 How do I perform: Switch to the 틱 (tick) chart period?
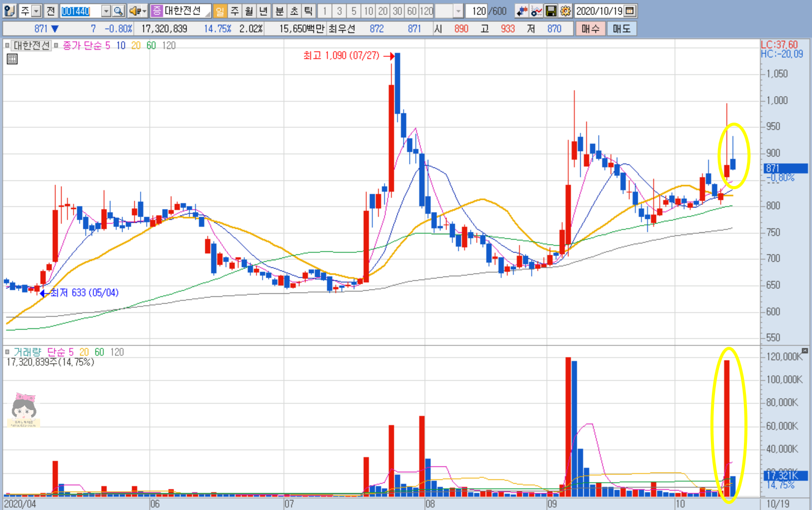click(308, 11)
